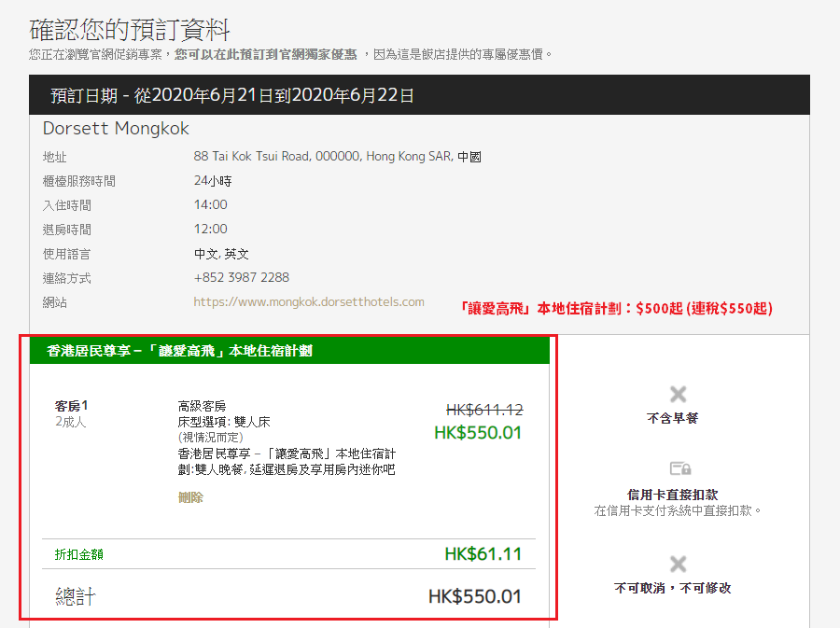Click the total amount HK$550.01 beside 總計
Screen dimensions: 840x628
click(x=475, y=596)
